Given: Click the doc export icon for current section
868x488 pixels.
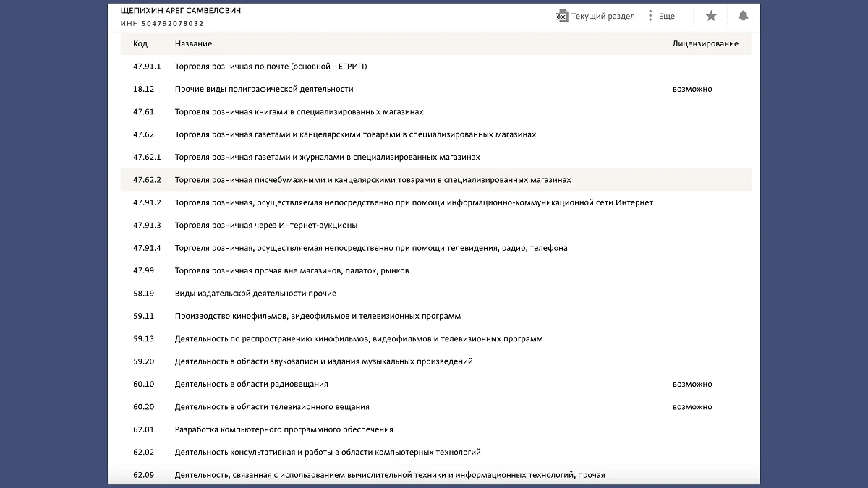Looking at the screenshot, I should [x=561, y=16].
